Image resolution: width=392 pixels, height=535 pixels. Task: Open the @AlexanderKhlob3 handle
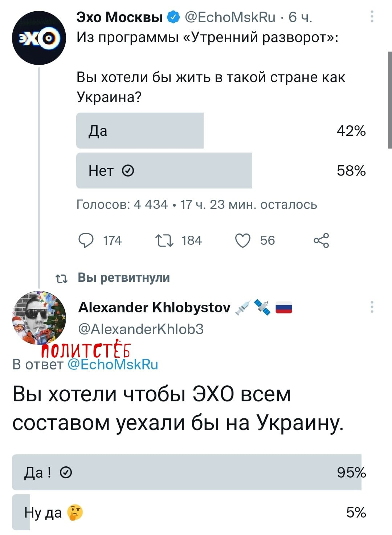click(141, 329)
